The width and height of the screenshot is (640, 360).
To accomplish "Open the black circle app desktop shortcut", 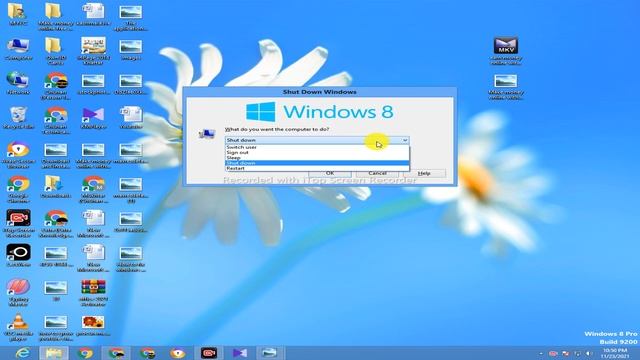I will coord(18,256).
